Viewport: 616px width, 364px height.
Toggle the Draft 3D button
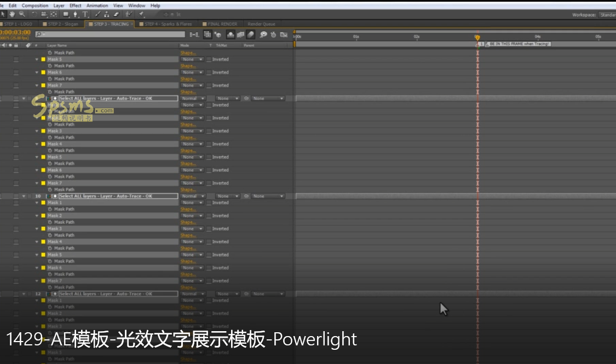tap(217, 34)
